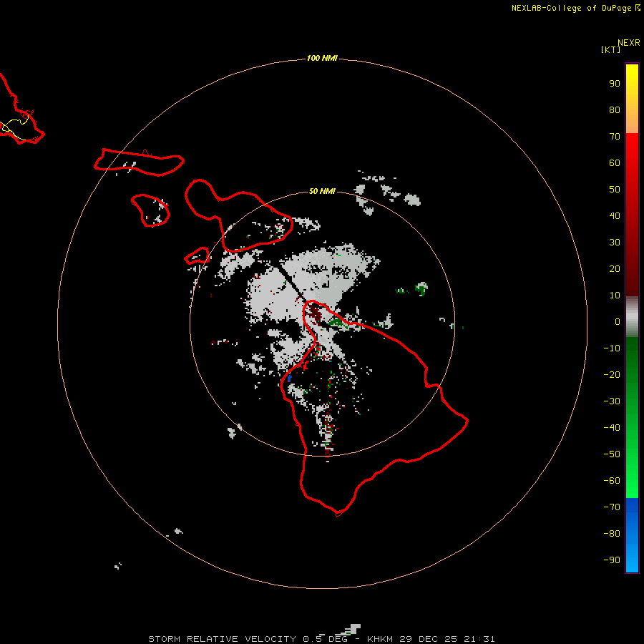Click the STORM RELATIVE VELOCITY product title
The width and height of the screenshot is (644, 644).
[222, 639]
